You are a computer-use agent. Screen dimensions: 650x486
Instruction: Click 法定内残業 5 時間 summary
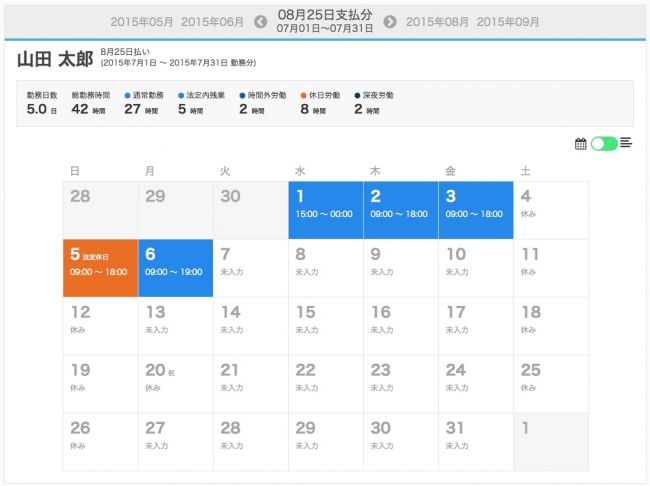201,104
